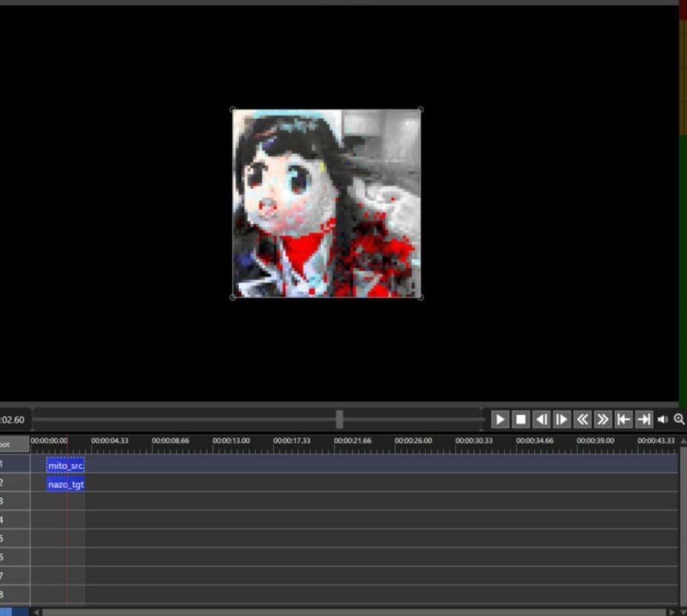Start playback with the Play button
Image resolution: width=687 pixels, height=616 pixels.
(x=500, y=419)
